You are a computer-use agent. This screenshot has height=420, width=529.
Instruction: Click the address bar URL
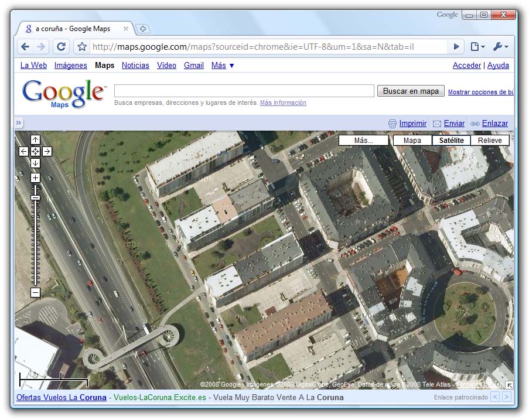point(253,46)
